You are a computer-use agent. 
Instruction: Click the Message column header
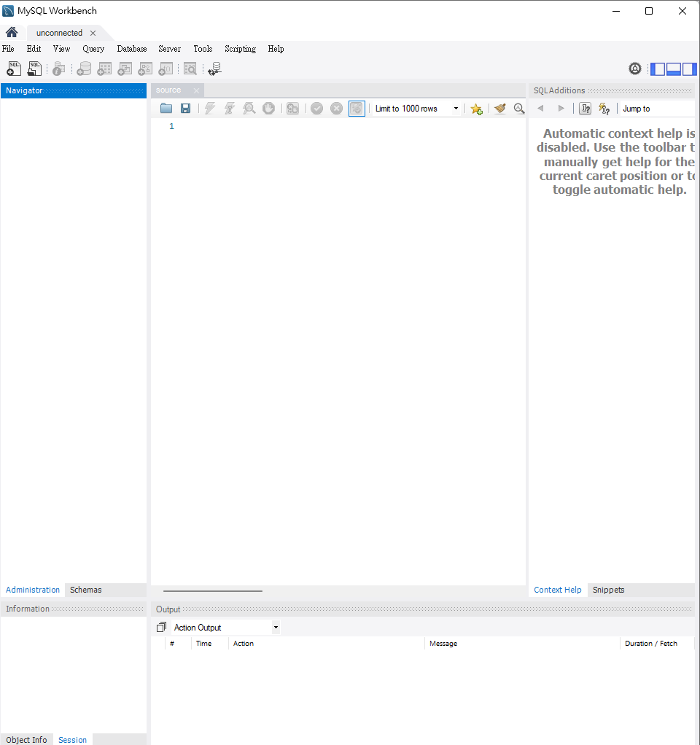pyautogui.click(x=521, y=644)
